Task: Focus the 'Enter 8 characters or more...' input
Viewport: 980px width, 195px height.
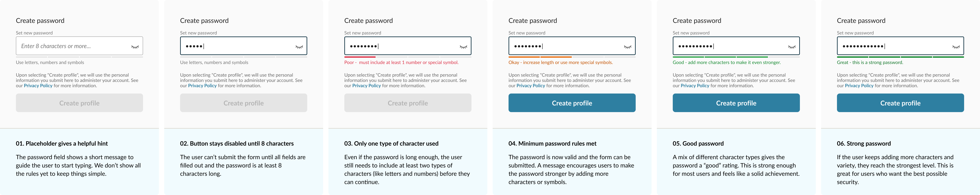Action: pos(79,46)
